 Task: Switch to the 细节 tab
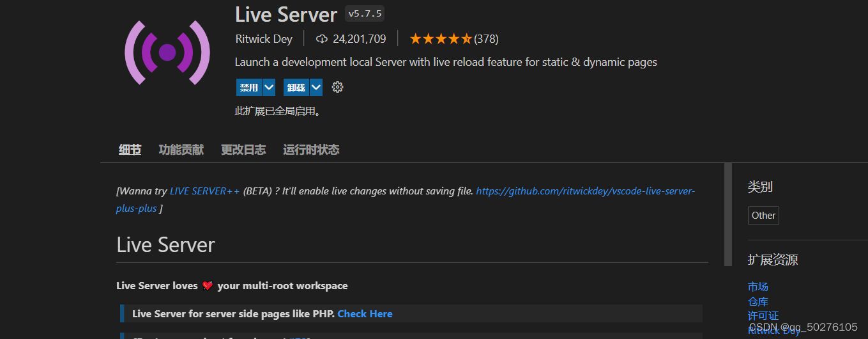(x=130, y=150)
